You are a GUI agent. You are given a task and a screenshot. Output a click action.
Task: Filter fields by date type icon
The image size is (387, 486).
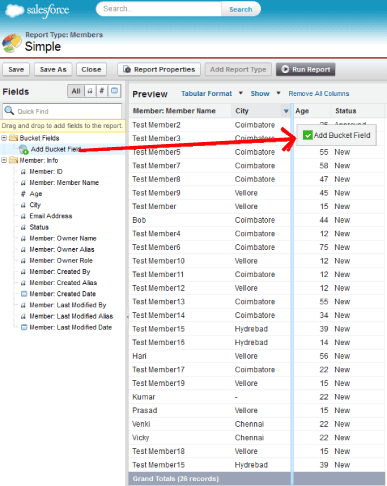click(x=114, y=91)
